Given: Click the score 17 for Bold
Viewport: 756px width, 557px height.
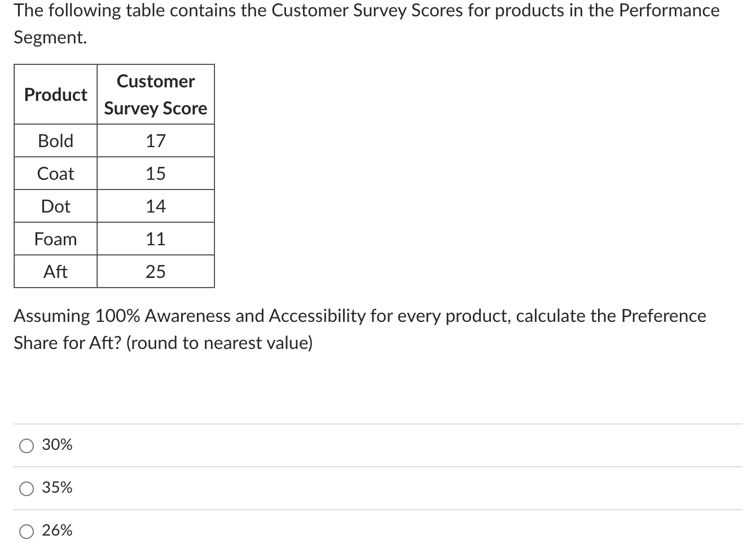Looking at the screenshot, I should click(x=155, y=140).
